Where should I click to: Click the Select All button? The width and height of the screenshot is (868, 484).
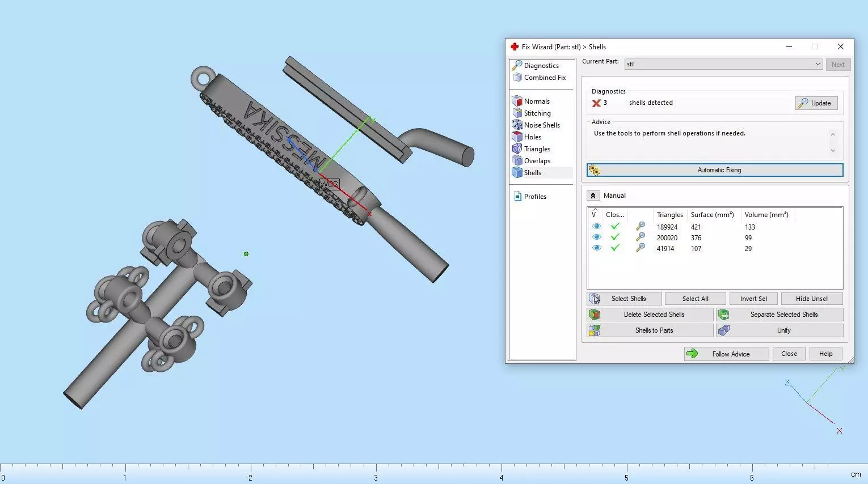tap(695, 299)
